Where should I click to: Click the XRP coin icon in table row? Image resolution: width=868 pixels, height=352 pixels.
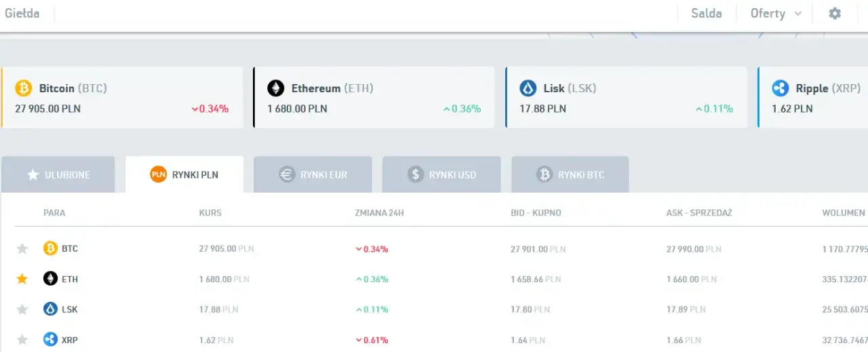[50, 340]
